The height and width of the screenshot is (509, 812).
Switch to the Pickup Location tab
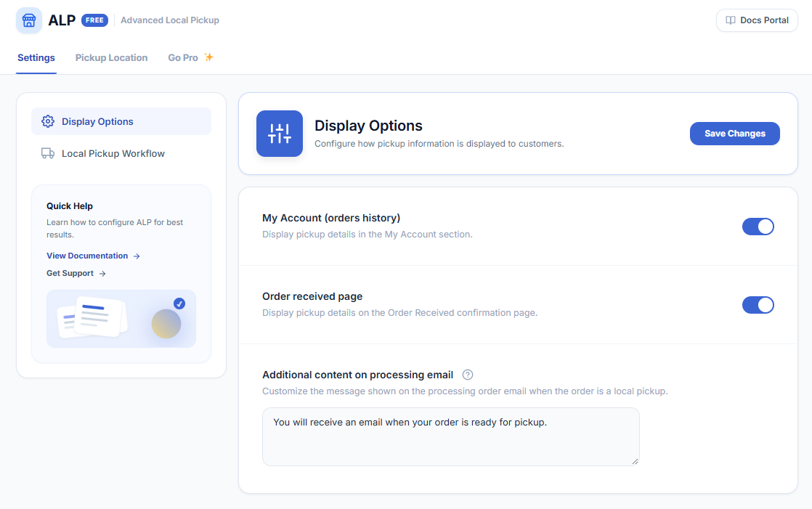(x=111, y=57)
